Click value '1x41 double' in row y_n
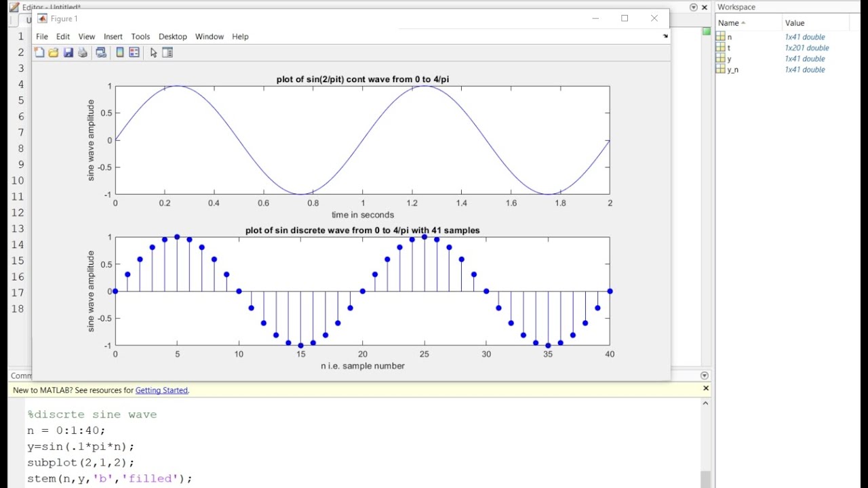This screenshot has width=868, height=488. (805, 69)
